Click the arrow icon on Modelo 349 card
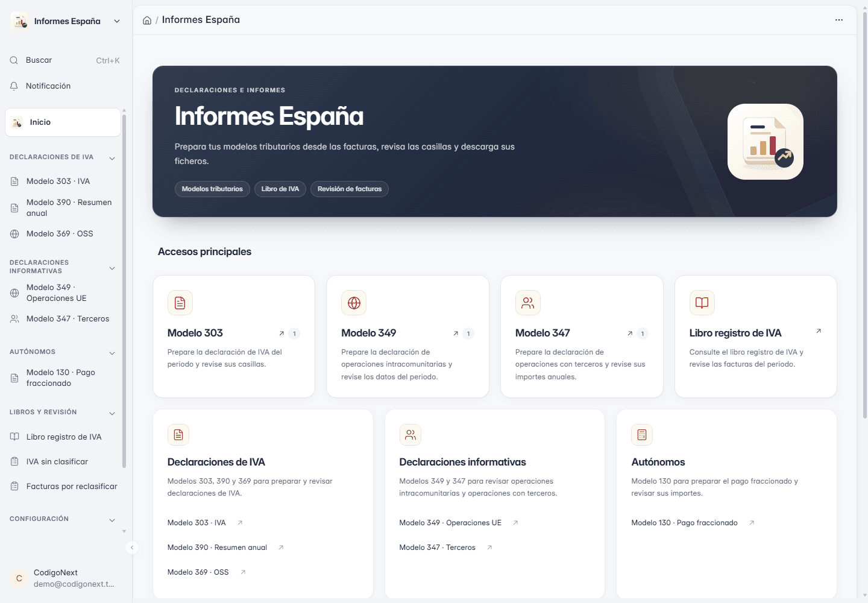Image resolution: width=868 pixels, height=603 pixels. click(456, 333)
